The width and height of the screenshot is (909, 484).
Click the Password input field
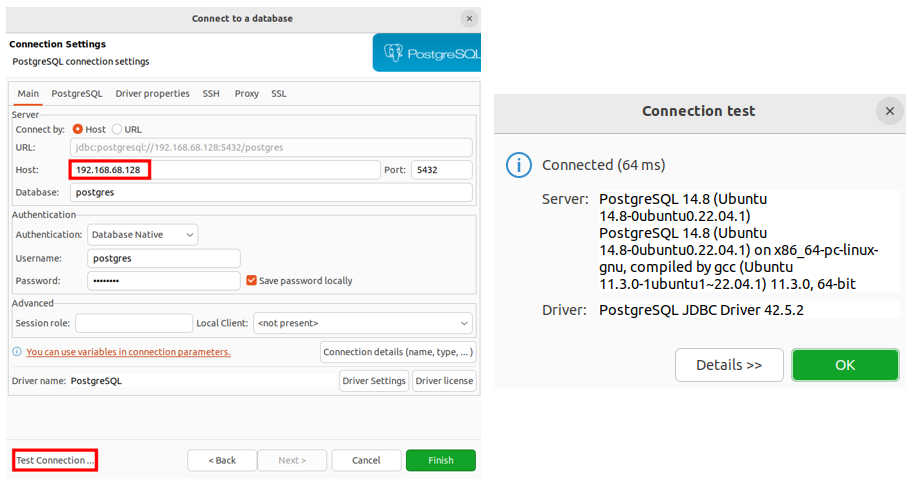164,281
